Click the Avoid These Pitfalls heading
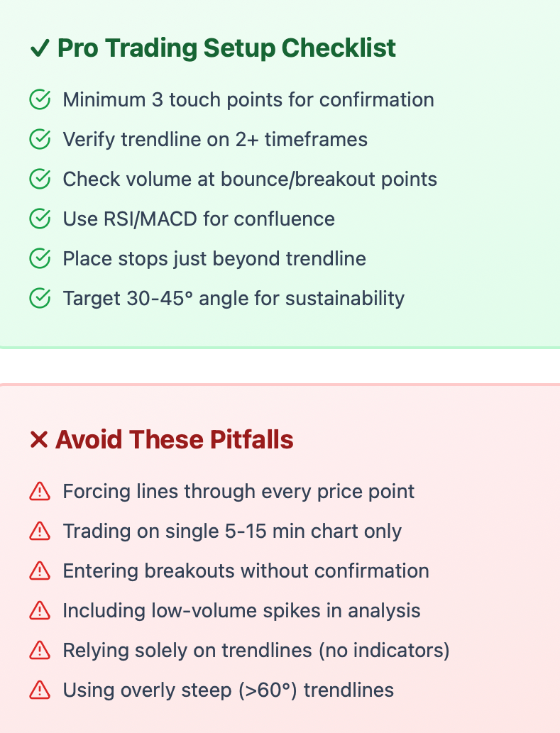 point(175,439)
